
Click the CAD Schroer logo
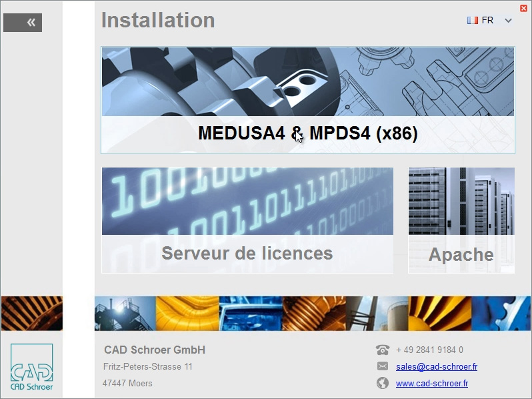pos(31,367)
